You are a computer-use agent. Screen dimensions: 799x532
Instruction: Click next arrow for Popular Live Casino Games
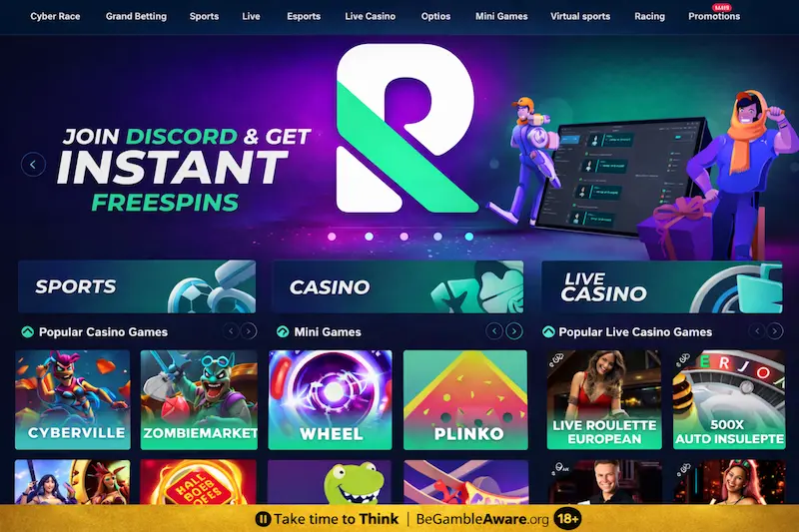coord(775,331)
